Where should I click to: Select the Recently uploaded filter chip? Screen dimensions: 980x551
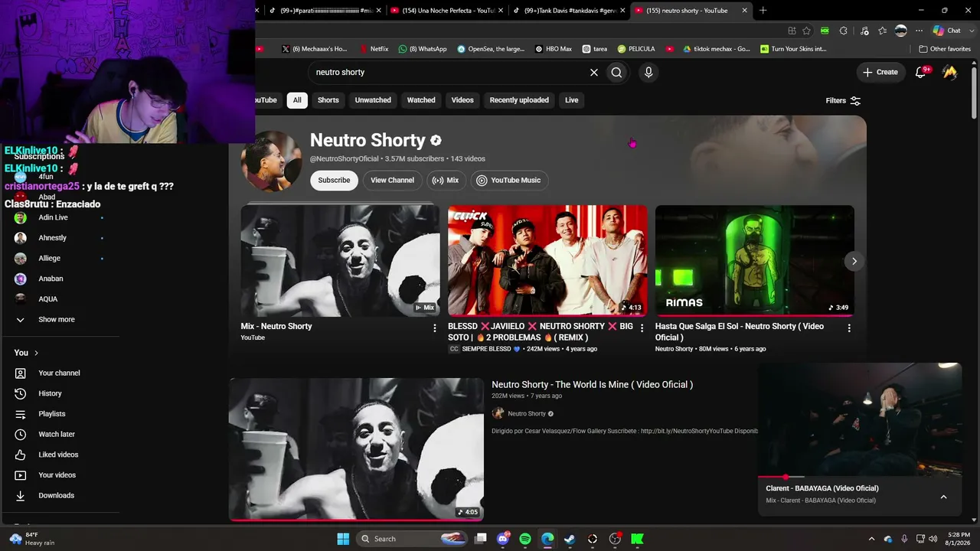[x=519, y=100]
